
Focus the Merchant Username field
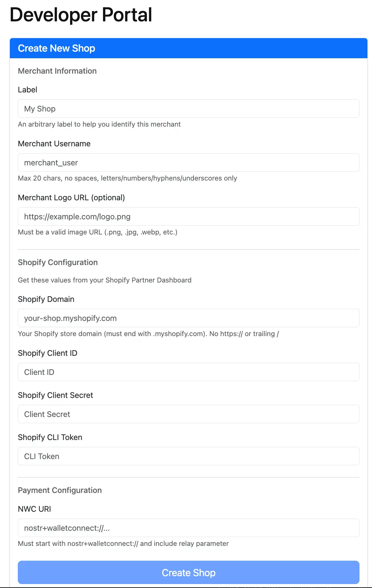click(x=188, y=162)
